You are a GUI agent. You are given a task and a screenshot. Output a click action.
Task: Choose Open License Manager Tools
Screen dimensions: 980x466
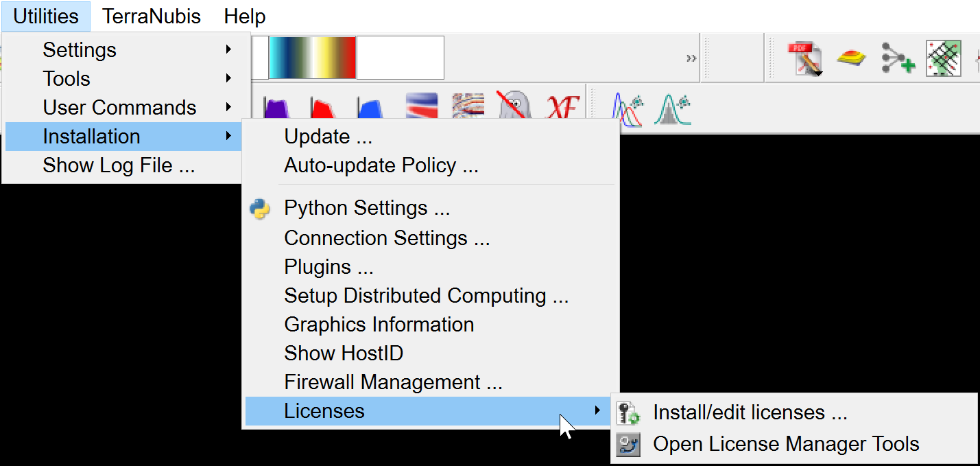[x=785, y=444]
